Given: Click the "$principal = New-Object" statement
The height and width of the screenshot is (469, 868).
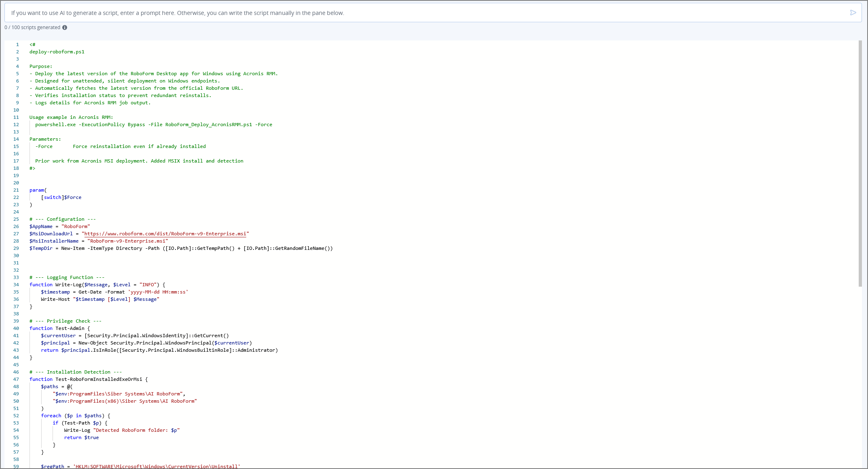Looking at the screenshot, I should click(x=146, y=343).
